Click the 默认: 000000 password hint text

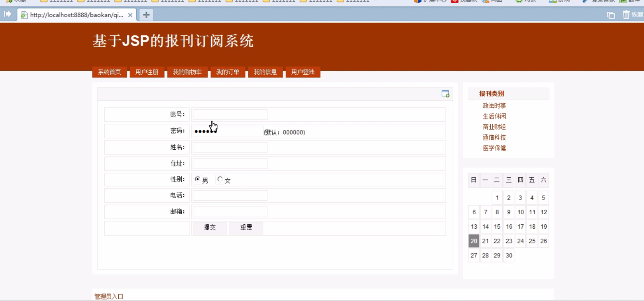284,133
